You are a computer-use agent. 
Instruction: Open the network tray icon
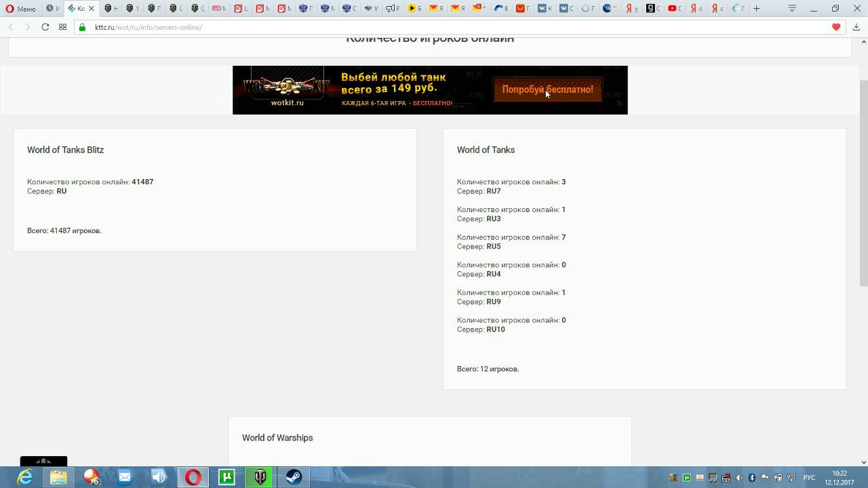(x=791, y=478)
